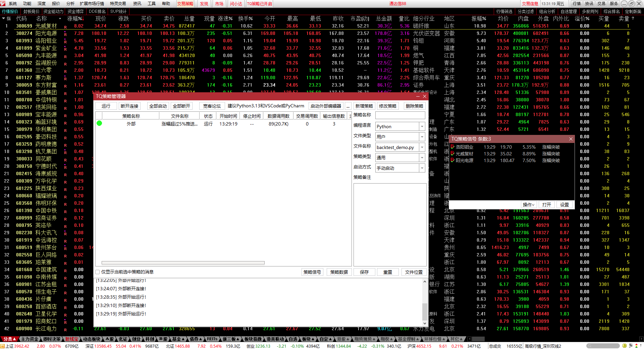Click the red-green arrows icon in status bar
This screenshot has height=349, width=644.
(x=636, y=346)
